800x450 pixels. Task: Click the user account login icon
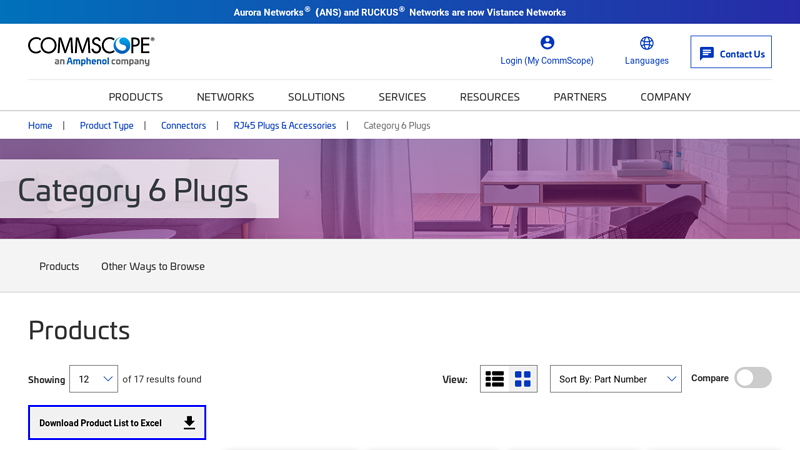point(547,42)
